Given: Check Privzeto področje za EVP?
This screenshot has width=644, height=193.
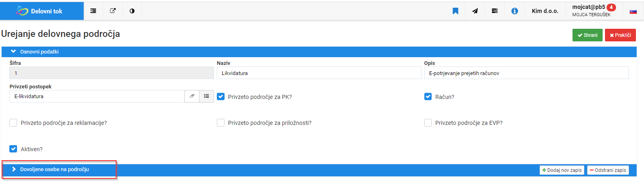Looking at the screenshot, I should (428, 122).
